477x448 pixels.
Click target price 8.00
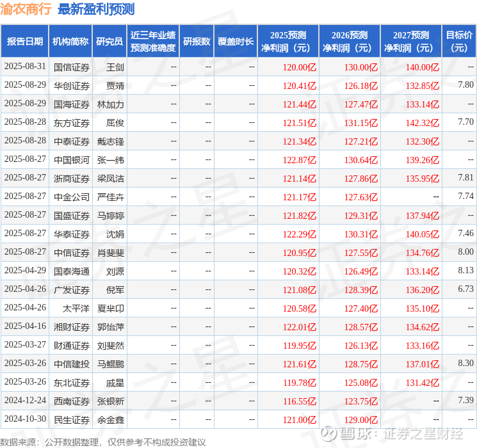point(465,252)
